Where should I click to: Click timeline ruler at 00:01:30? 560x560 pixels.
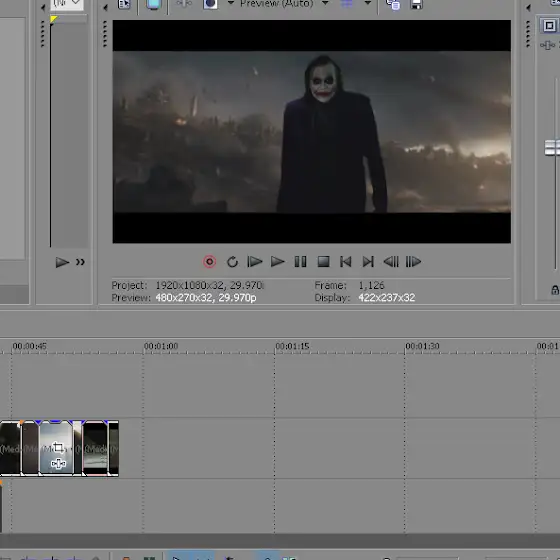[422, 346]
